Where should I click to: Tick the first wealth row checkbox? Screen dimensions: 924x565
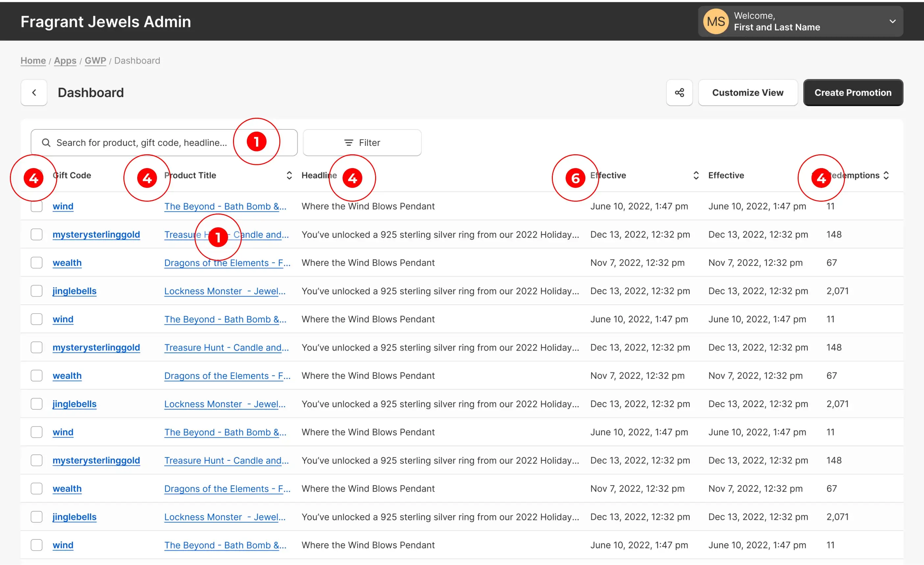(x=37, y=263)
